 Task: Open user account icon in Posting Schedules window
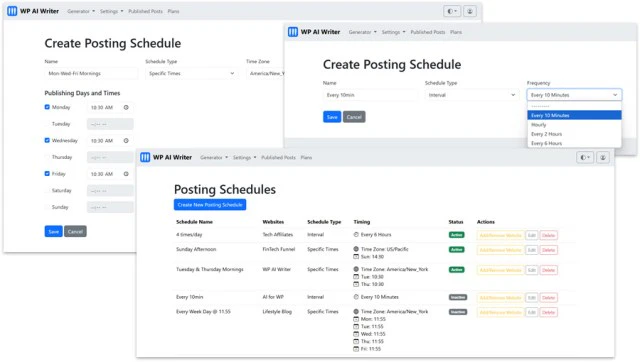[603, 158]
